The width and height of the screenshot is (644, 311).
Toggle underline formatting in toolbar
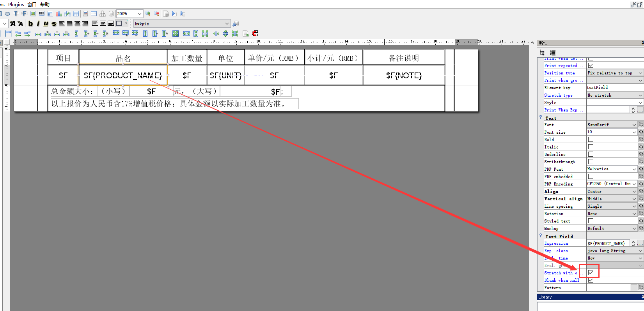point(46,23)
